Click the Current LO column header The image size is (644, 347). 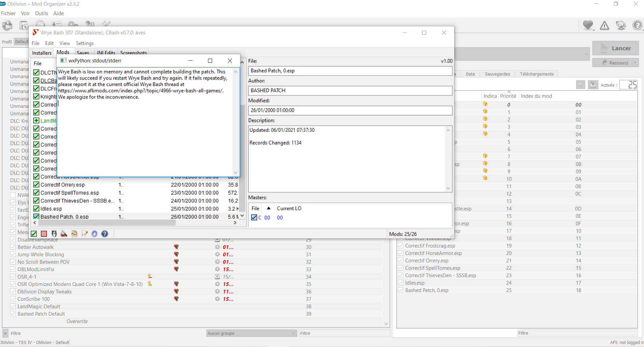click(x=289, y=208)
